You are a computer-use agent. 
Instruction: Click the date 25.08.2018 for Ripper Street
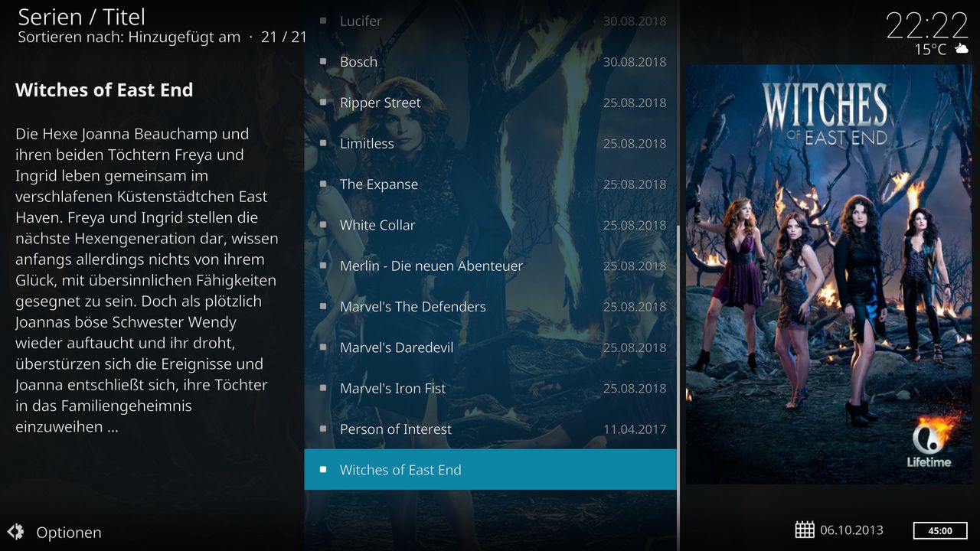coord(635,103)
